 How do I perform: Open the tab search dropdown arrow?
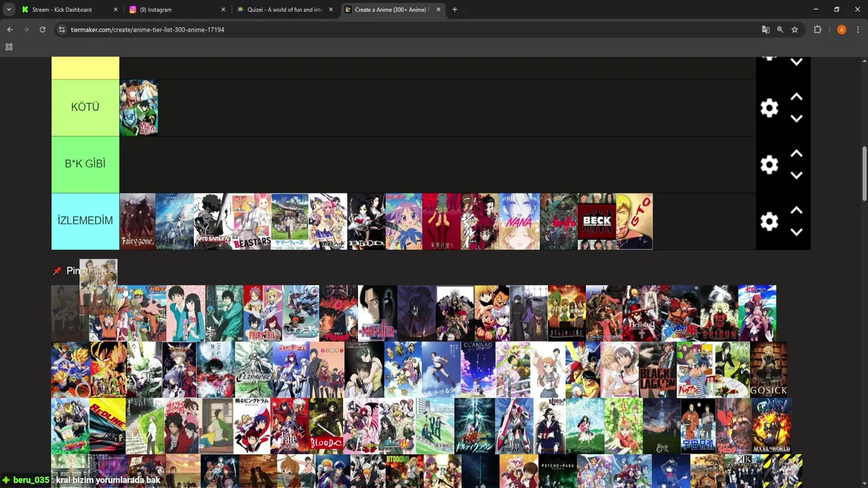pyautogui.click(x=9, y=9)
